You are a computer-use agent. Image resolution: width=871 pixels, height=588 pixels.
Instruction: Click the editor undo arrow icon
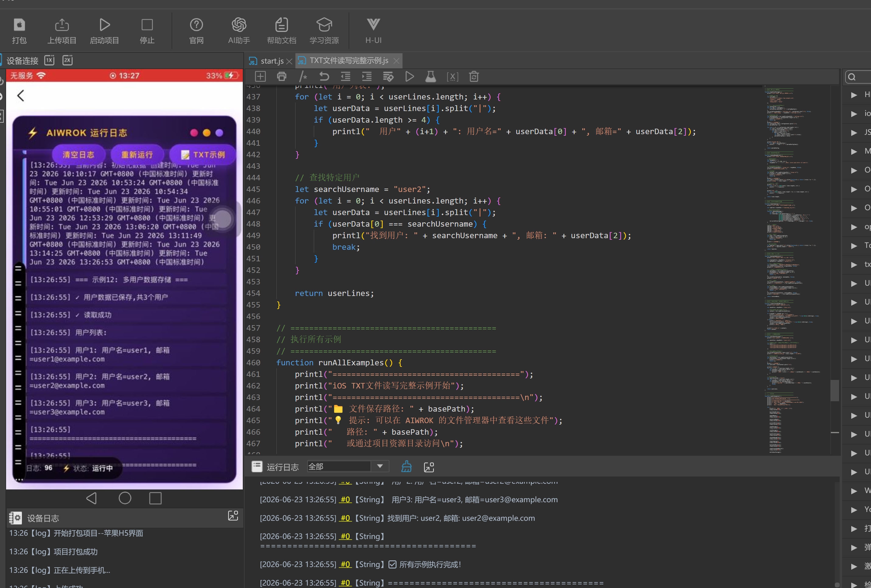[324, 76]
